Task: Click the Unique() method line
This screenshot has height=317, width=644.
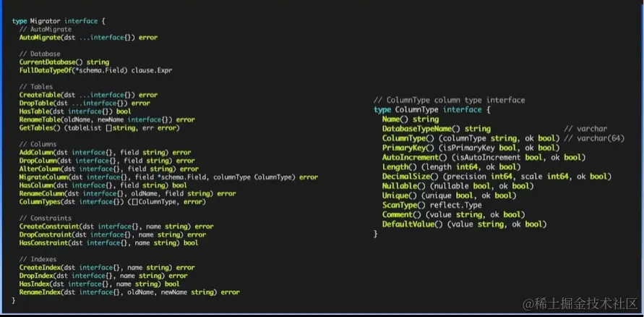Action: pyautogui.click(x=450, y=195)
